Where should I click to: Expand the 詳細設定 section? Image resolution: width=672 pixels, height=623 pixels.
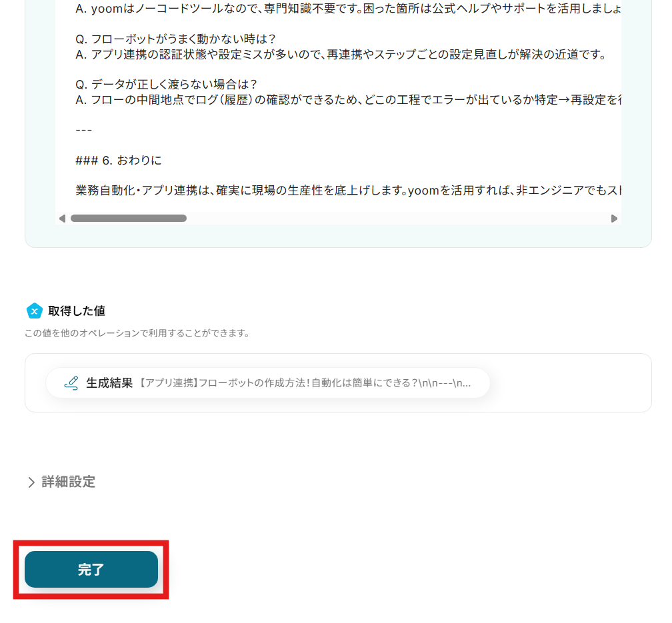point(61,482)
